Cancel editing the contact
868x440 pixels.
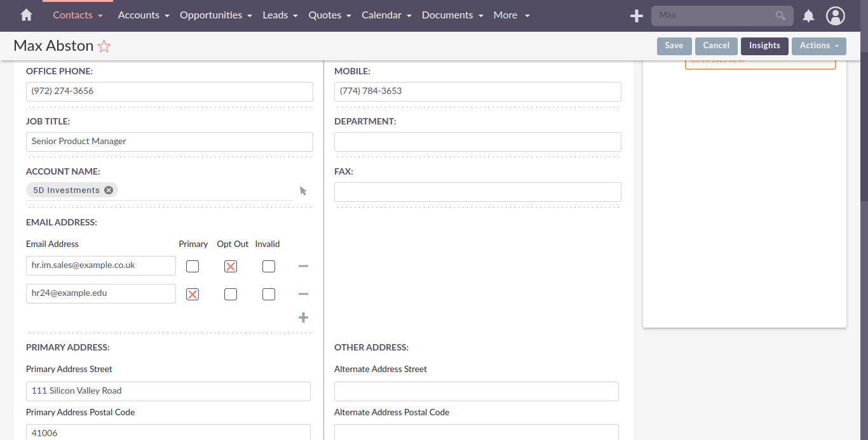click(x=716, y=46)
